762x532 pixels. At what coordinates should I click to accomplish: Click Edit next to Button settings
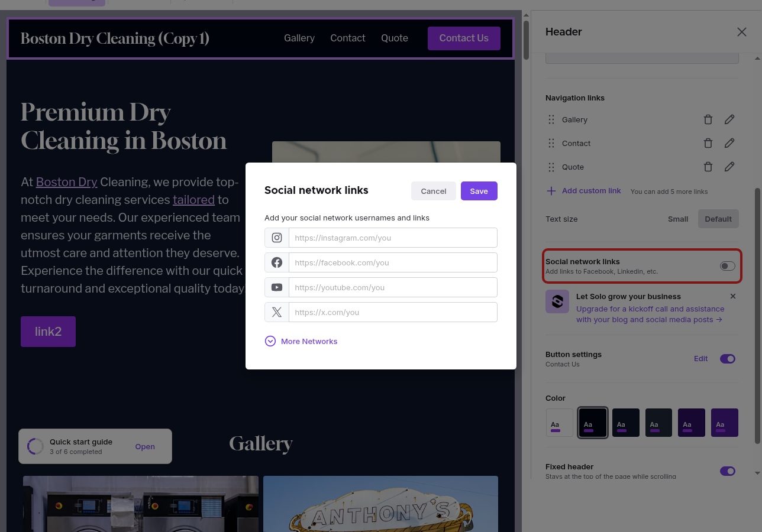tap(701, 359)
